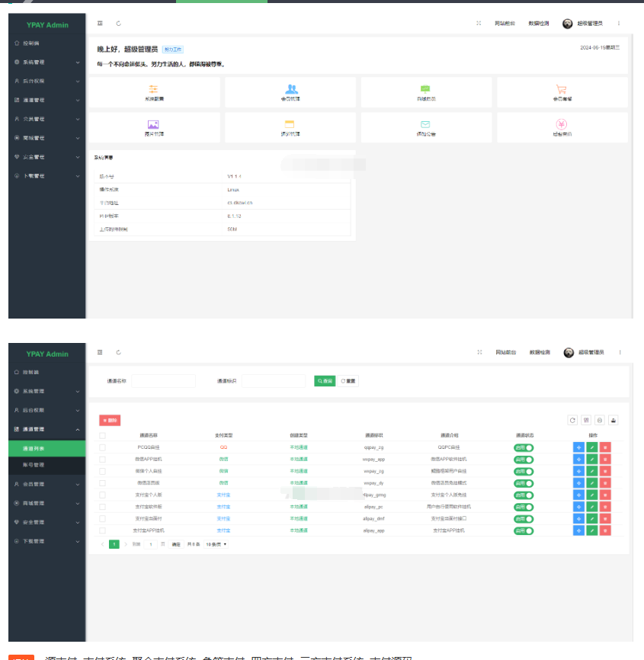Click the red delete icon for PCQQ云挂 row

tap(605, 447)
